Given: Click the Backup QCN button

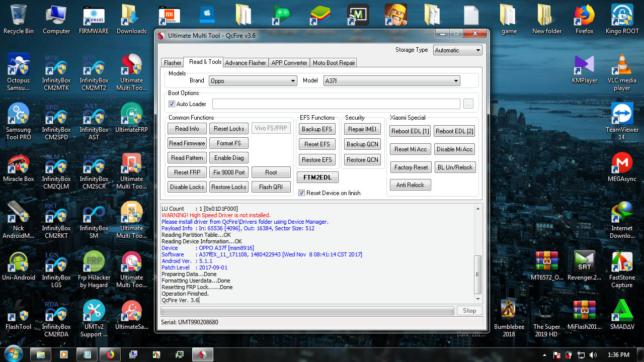Looking at the screenshot, I should (362, 144).
